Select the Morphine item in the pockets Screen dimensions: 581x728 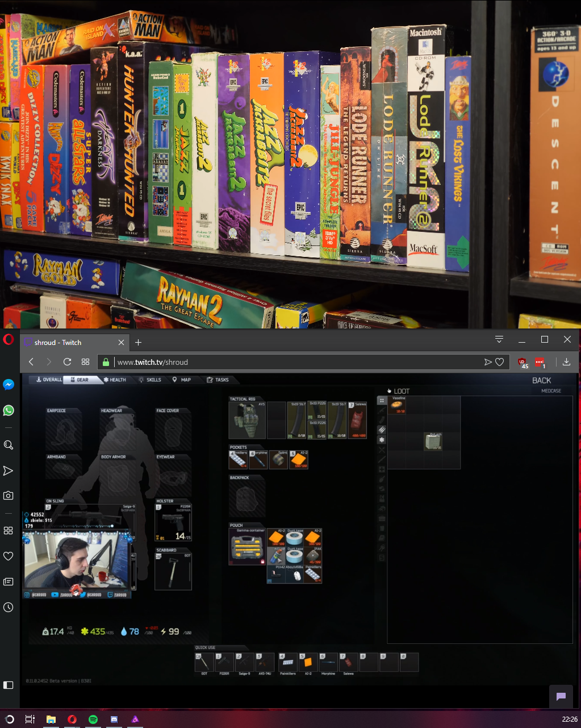pos(258,460)
